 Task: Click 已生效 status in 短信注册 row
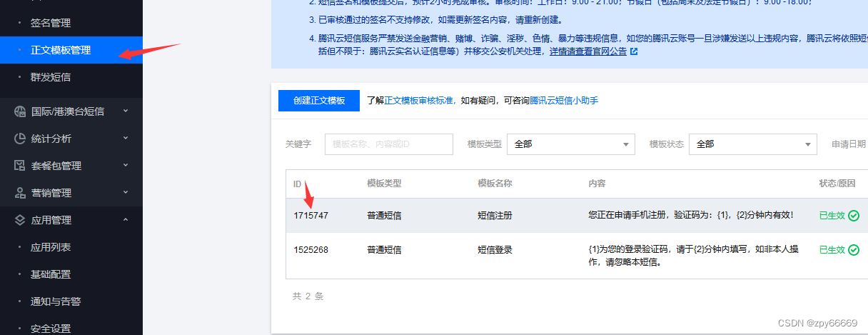point(832,215)
